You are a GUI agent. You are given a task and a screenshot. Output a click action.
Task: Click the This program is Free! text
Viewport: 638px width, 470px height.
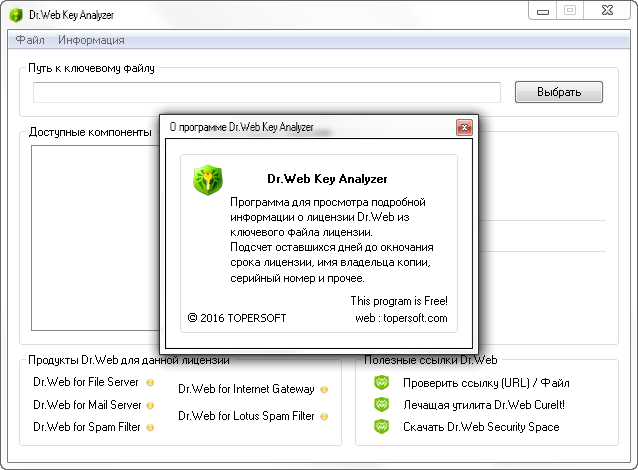399,301
